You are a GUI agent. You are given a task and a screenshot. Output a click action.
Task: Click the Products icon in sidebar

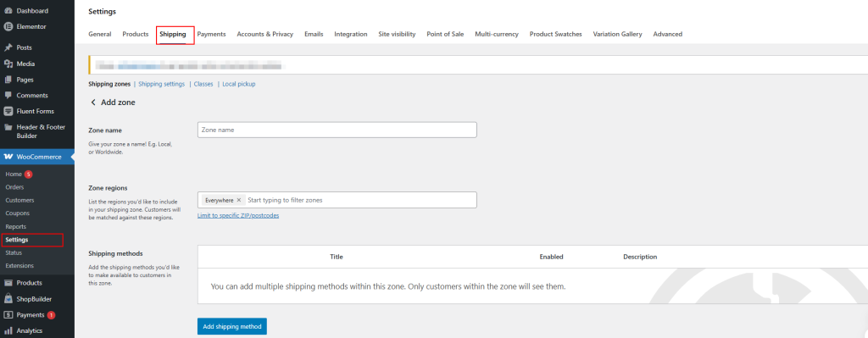click(8, 283)
